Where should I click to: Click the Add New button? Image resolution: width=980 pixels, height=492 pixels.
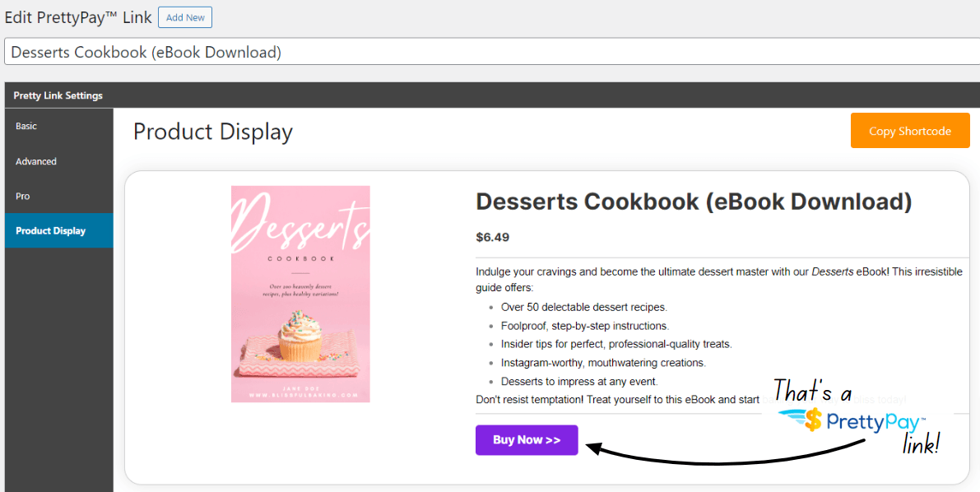click(184, 16)
